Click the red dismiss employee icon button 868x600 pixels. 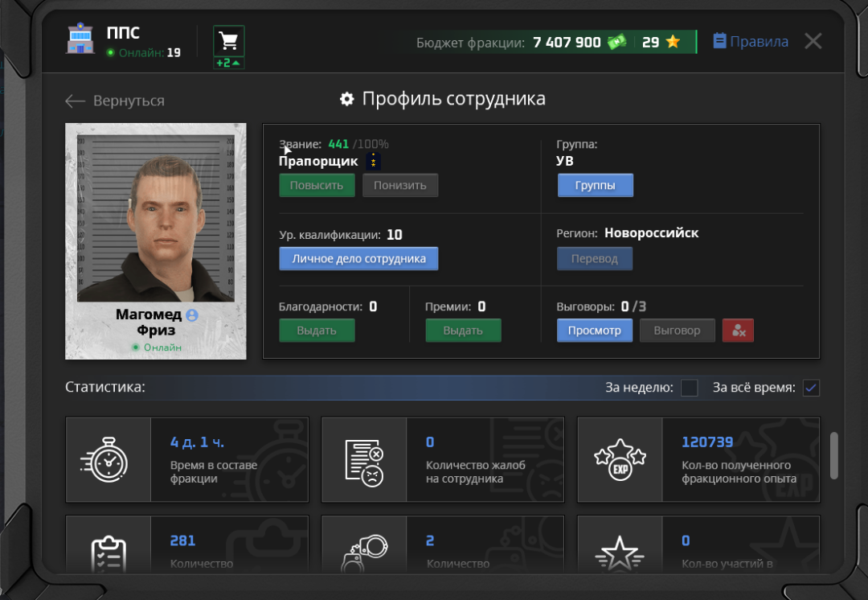click(738, 331)
